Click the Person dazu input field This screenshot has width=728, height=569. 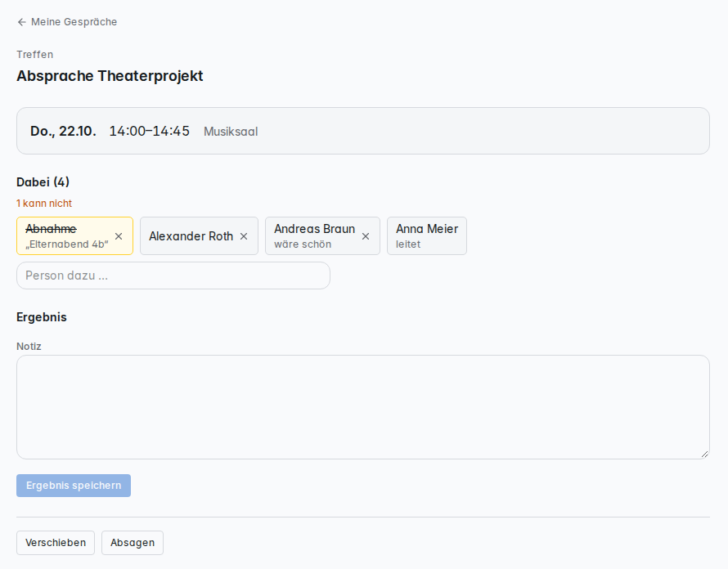pos(173,276)
